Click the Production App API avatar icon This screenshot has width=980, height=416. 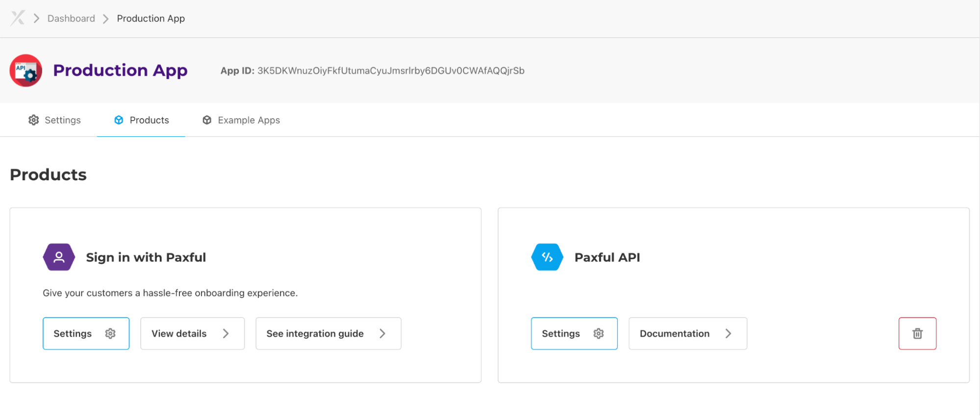[26, 71]
